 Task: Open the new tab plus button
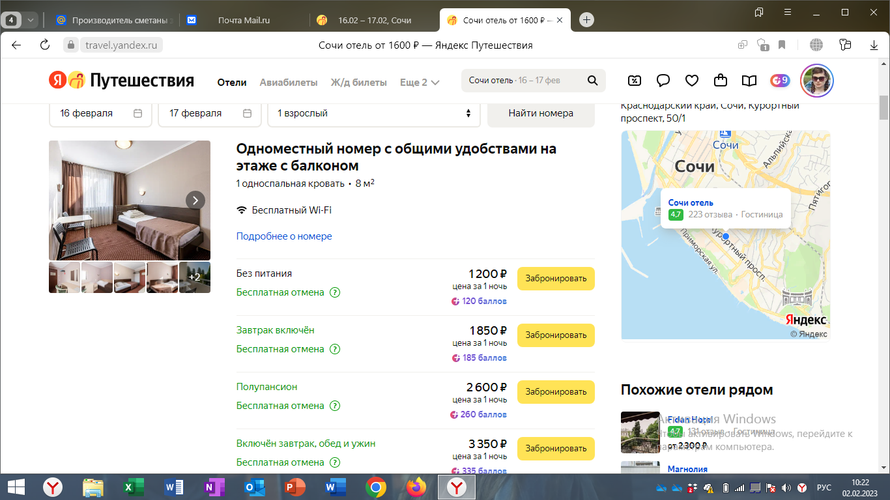(586, 20)
